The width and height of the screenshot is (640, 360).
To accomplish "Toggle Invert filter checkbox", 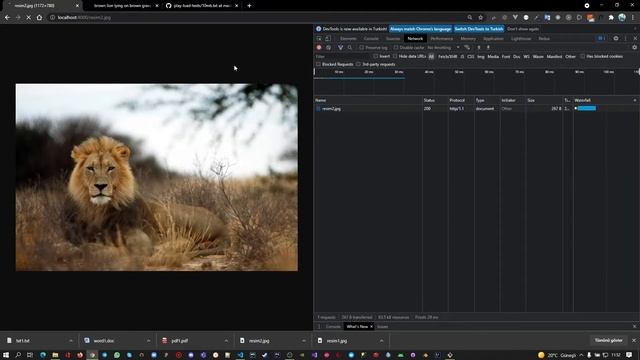I will pyautogui.click(x=375, y=56).
